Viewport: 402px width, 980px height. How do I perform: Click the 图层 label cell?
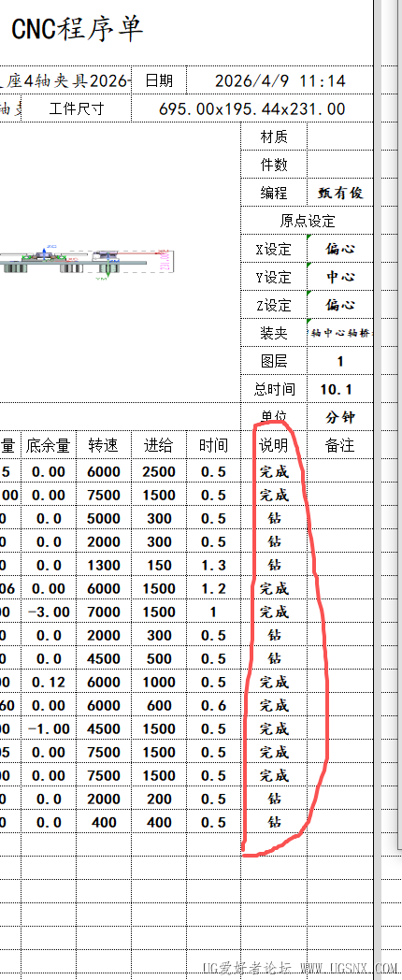coord(274,361)
